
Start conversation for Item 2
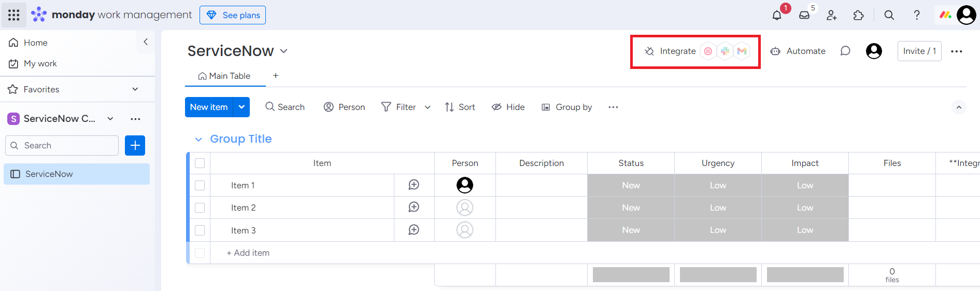[414, 207]
